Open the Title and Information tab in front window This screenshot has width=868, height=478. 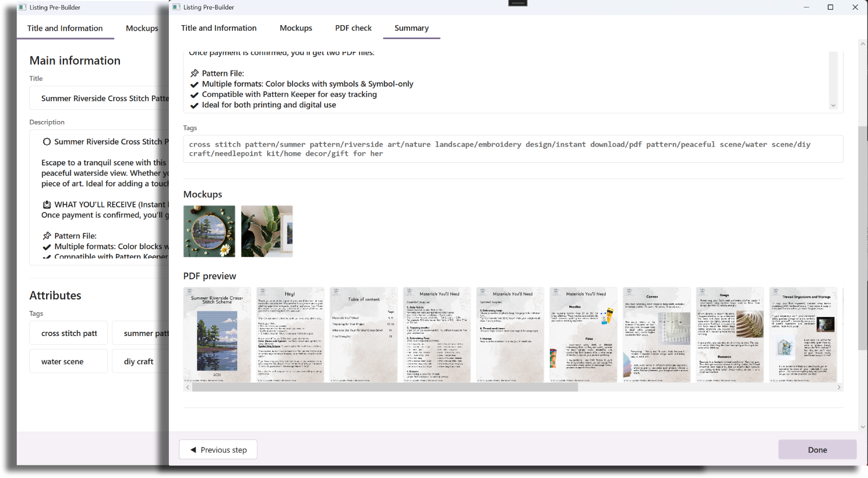click(x=219, y=28)
